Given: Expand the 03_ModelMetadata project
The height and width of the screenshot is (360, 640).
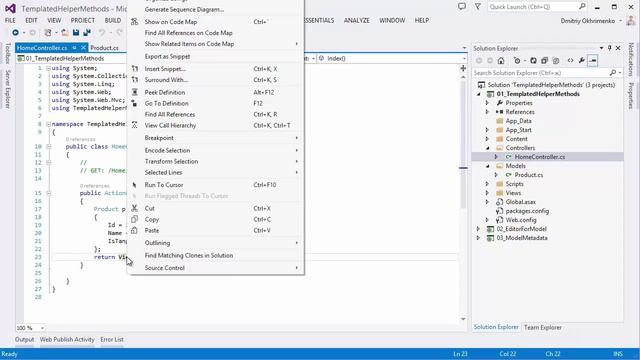Looking at the screenshot, I should pos(478,238).
